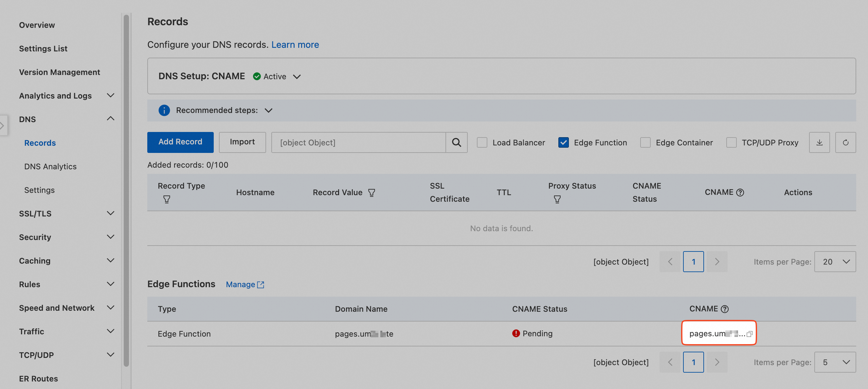Copy the Edge Function CNAME value
Image resolution: width=868 pixels, height=389 pixels.
(750, 334)
